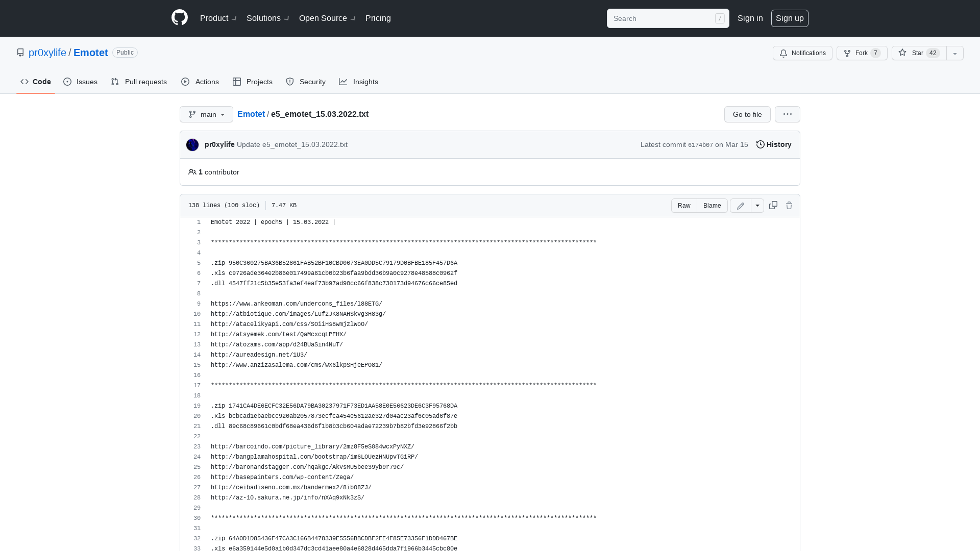Click the Emotet breadcrumb link
The image size is (980, 551).
click(251, 114)
